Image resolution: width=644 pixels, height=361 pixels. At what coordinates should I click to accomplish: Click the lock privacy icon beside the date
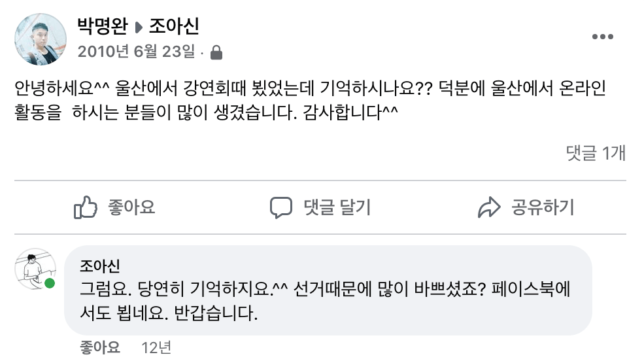click(215, 52)
